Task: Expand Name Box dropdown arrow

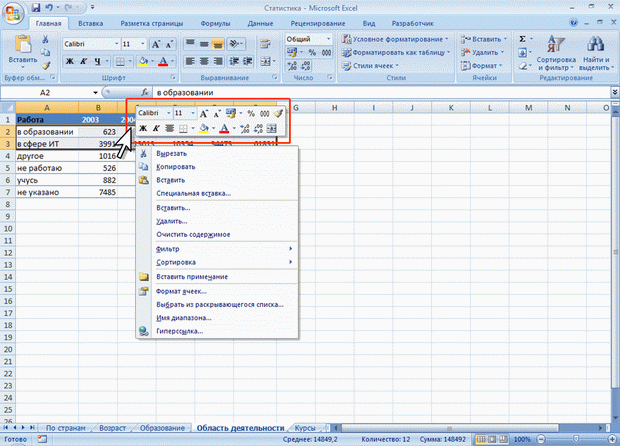Action: (95, 93)
